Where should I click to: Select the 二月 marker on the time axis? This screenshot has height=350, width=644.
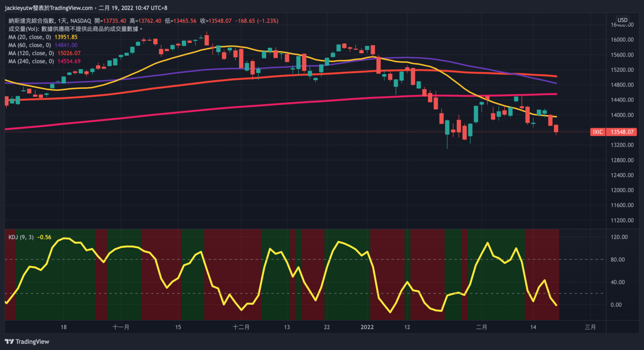(x=481, y=327)
